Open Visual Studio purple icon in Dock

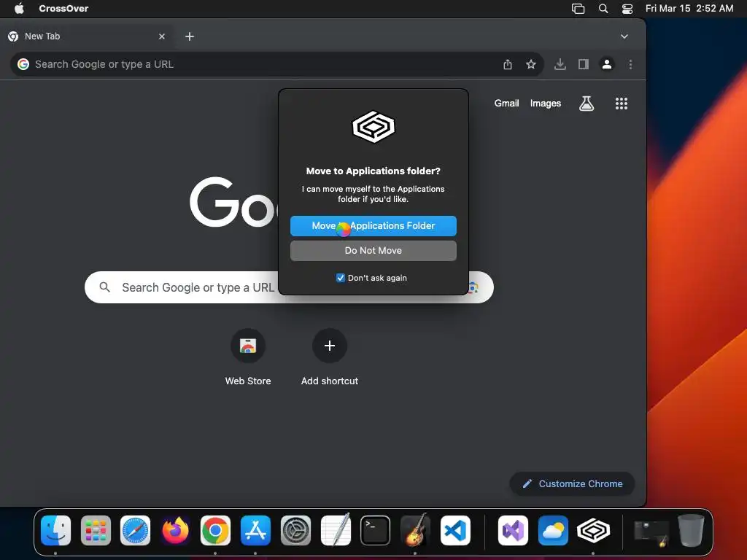click(513, 531)
